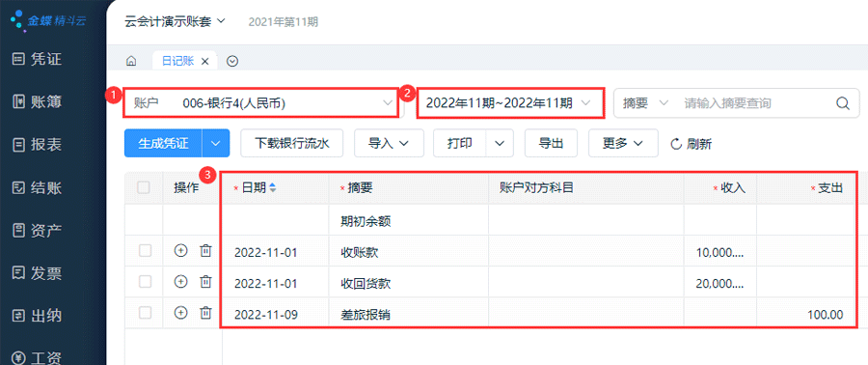Switch to the 日记账 tab
The width and height of the screenshot is (868, 365).
[177, 61]
